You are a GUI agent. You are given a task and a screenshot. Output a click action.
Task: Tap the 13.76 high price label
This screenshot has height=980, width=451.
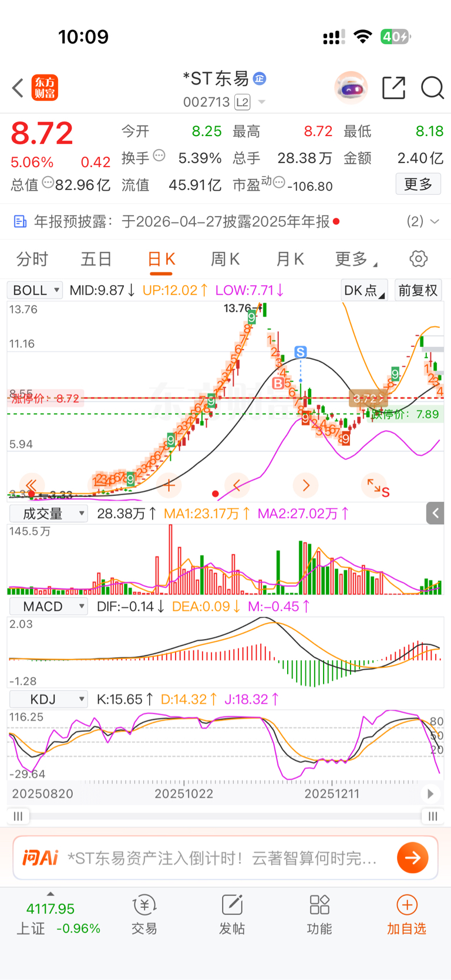click(x=237, y=308)
